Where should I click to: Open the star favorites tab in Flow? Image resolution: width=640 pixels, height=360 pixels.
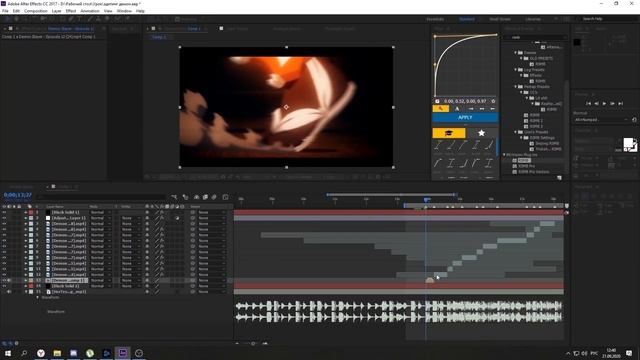pos(482,133)
